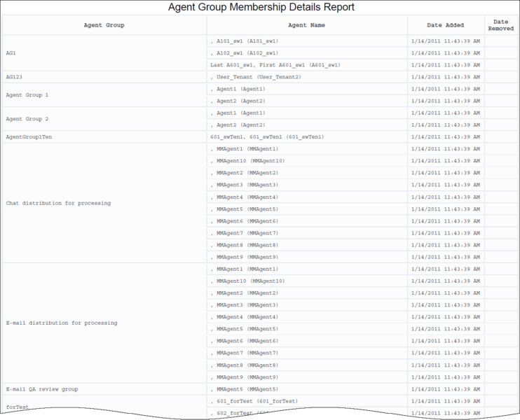Select E-mail distribution for processing group cell
The height and width of the screenshot is (420, 520).
[61, 323]
